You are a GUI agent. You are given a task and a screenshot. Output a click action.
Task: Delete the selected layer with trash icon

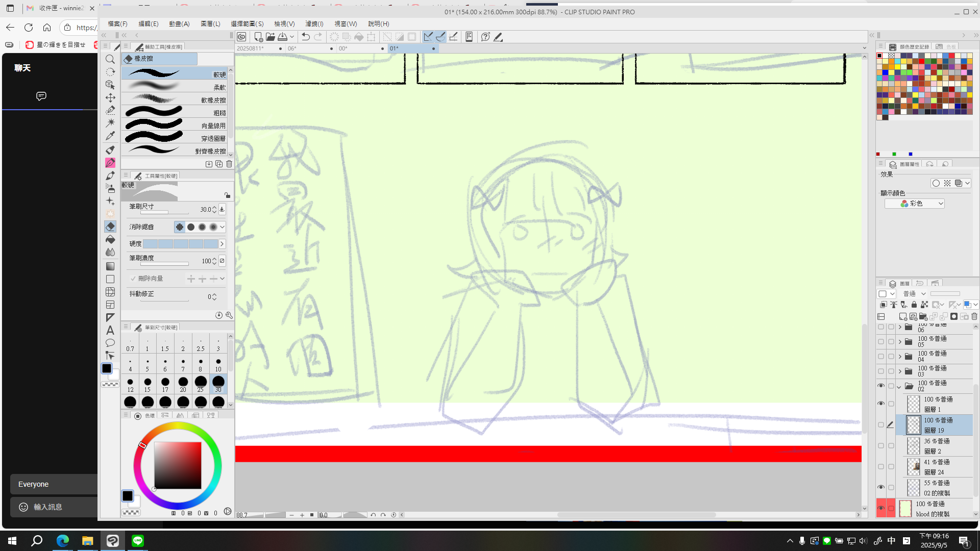click(974, 317)
